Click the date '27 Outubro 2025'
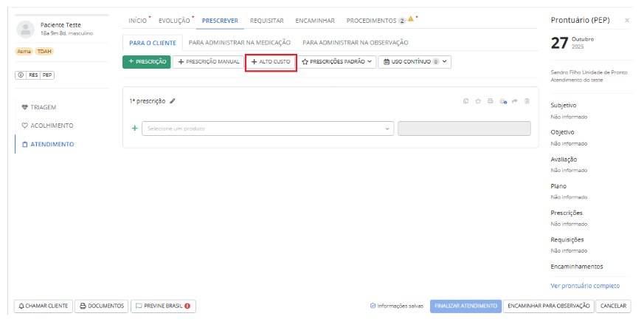Image resolution: width=644 pixels, height=322 pixels. (572, 42)
